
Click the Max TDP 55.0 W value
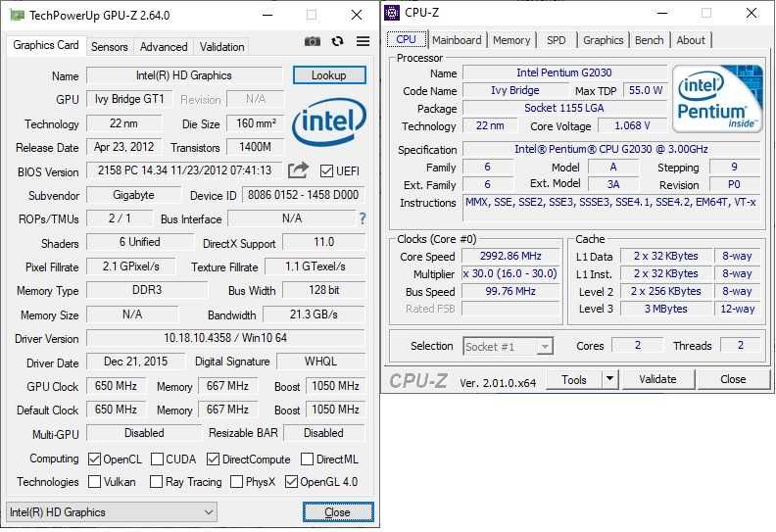[646, 90]
